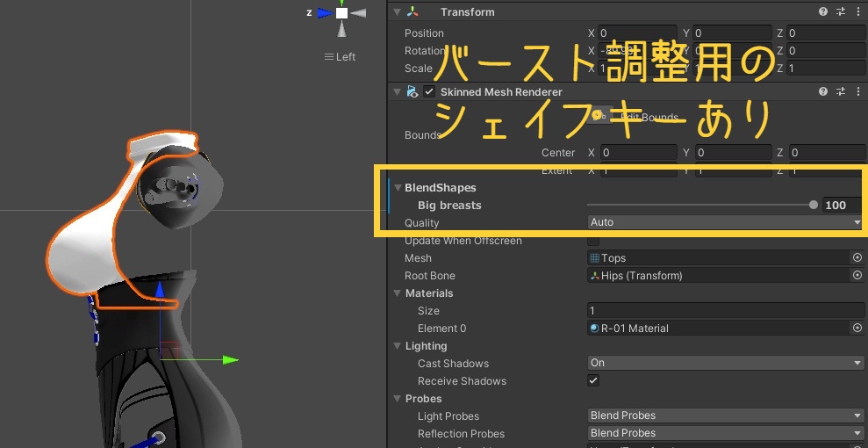Open the Cast Shadows dropdown
The image size is (868, 448).
click(725, 363)
